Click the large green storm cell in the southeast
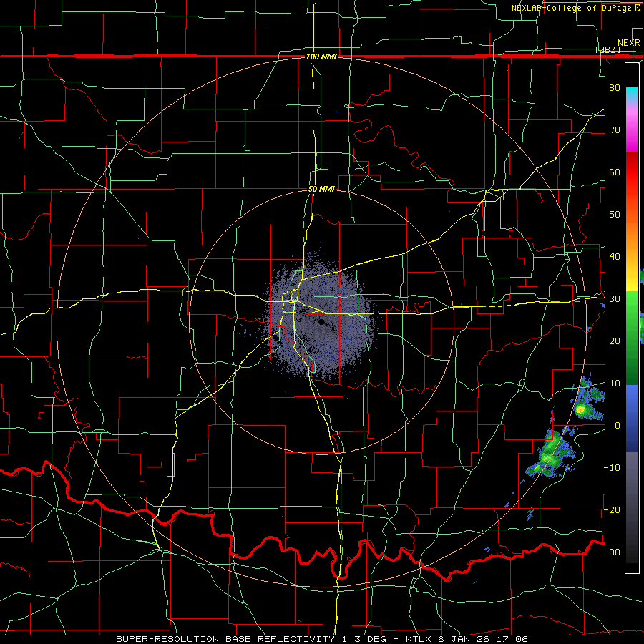 coord(550,454)
